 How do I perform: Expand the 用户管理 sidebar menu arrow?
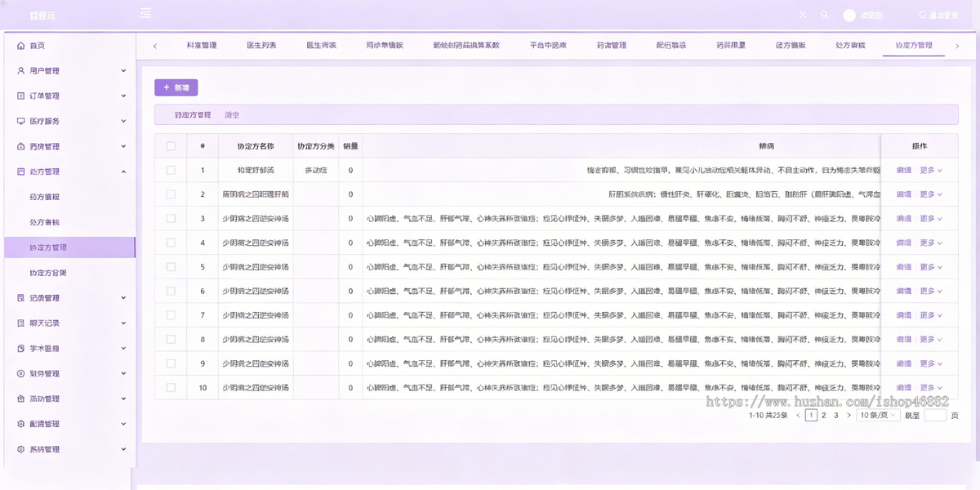click(123, 71)
